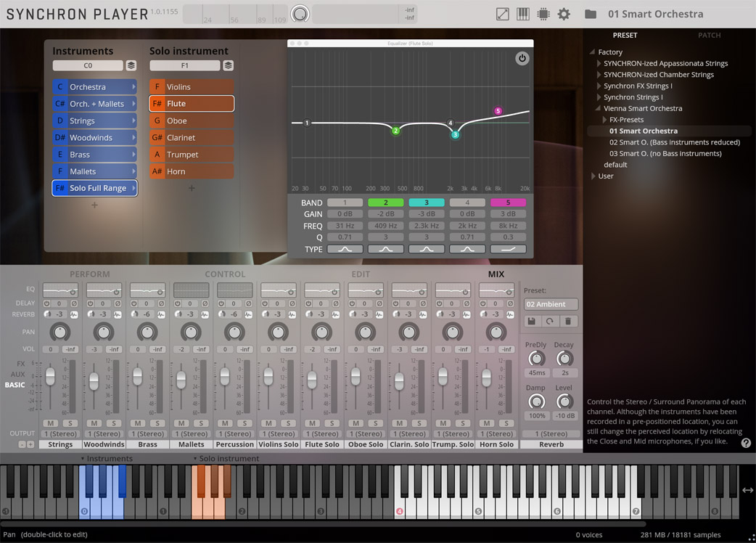This screenshot has height=543, width=756.
Task: Load preset 03 Smart O. (no Bass instruments)
Action: pos(665,153)
